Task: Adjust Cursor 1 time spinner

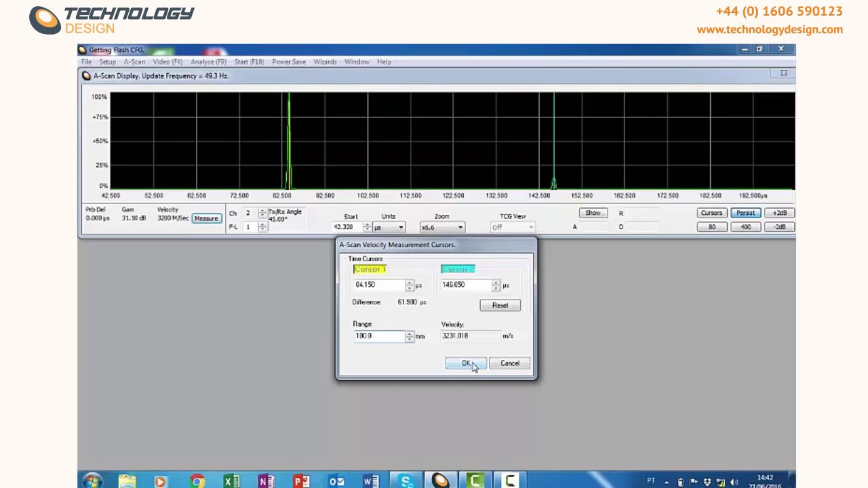Action: click(x=410, y=285)
